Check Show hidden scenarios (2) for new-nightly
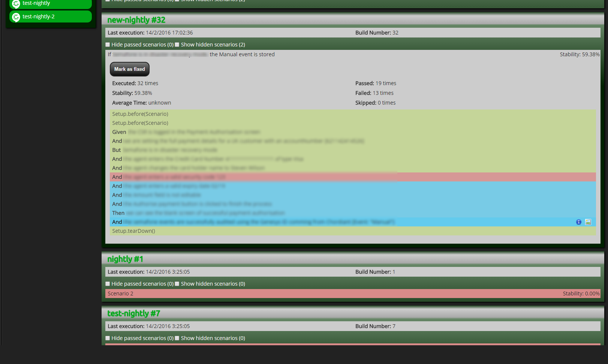Screen dimensions: 608x364 click(x=177, y=45)
